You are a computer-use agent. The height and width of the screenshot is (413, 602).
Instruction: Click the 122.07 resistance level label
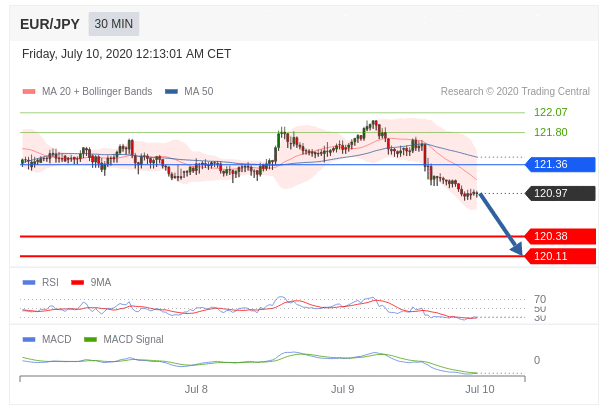551,112
